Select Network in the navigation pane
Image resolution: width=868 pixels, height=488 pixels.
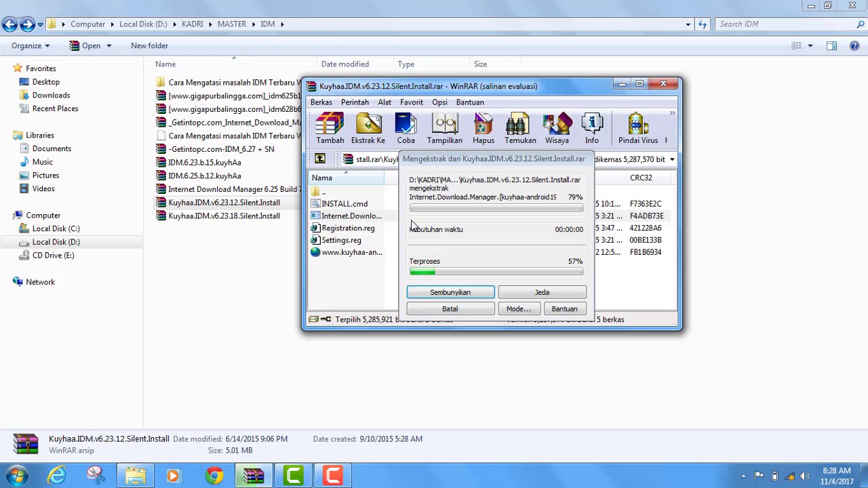click(x=40, y=282)
